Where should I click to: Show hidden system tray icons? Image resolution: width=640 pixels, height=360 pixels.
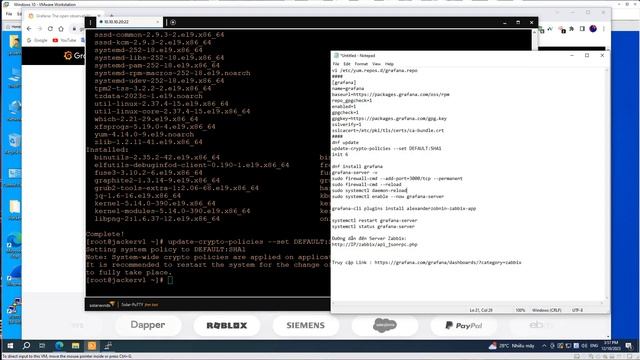pos(544,346)
